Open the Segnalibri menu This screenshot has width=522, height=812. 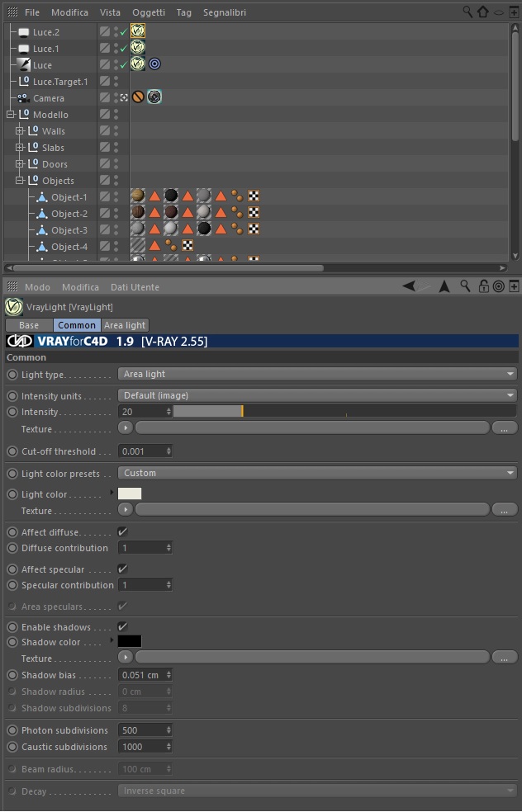point(225,12)
